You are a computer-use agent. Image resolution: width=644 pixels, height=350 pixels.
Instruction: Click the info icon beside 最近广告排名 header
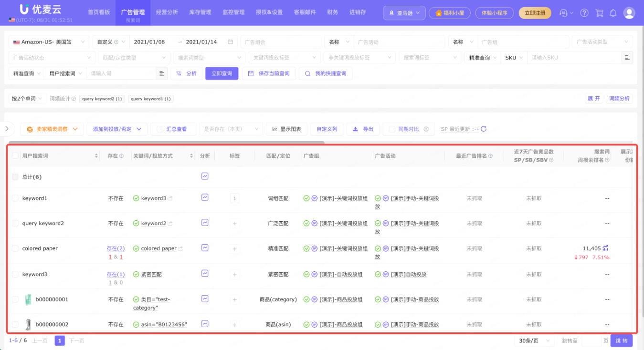[x=490, y=156]
